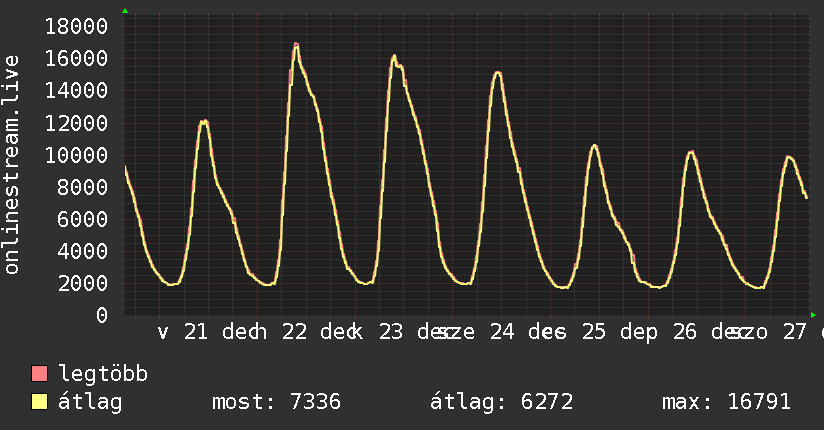The image size is (824, 430).
Task: Click the 18000 y-axis label
Action: click(76, 26)
